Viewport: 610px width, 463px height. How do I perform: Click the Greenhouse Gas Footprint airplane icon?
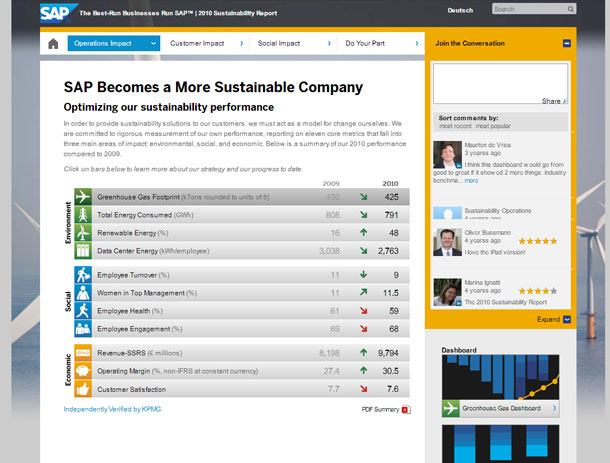83,196
